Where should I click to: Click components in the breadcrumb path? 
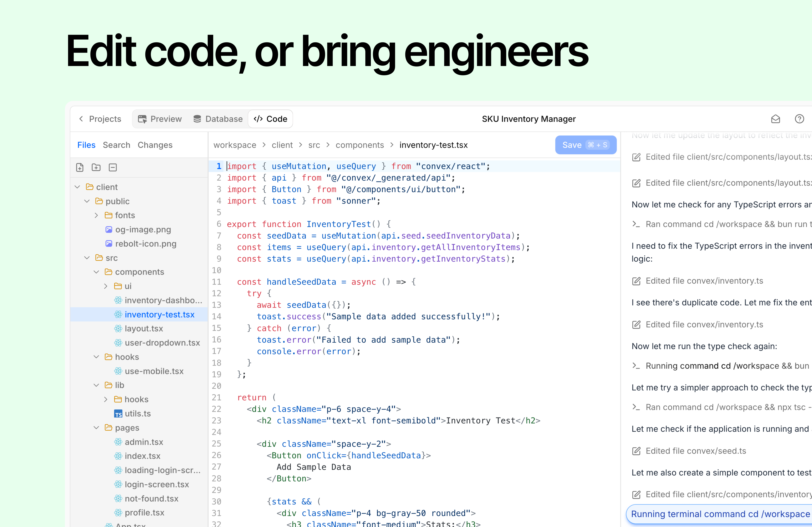coord(360,145)
